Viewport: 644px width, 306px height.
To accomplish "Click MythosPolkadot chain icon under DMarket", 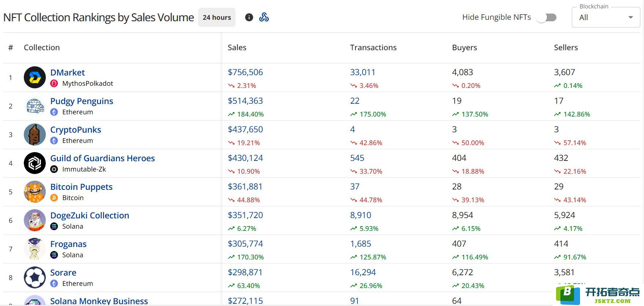I will pos(54,84).
